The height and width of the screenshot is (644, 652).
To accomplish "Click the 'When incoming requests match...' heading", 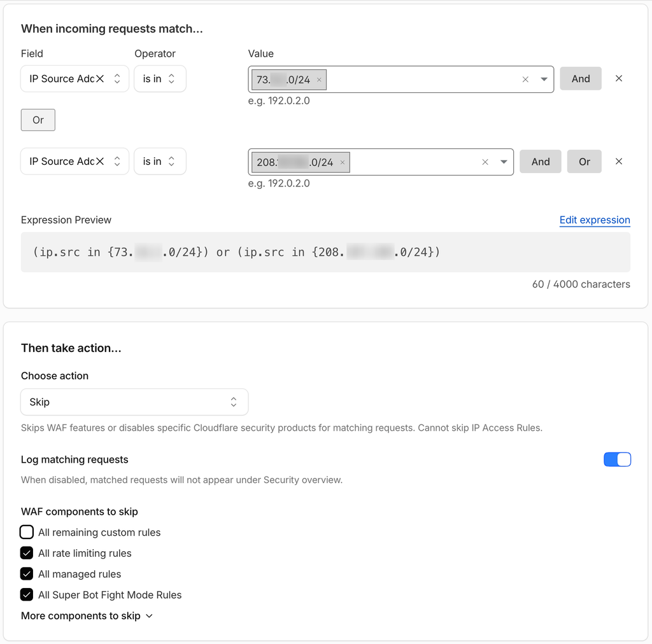I will (112, 29).
